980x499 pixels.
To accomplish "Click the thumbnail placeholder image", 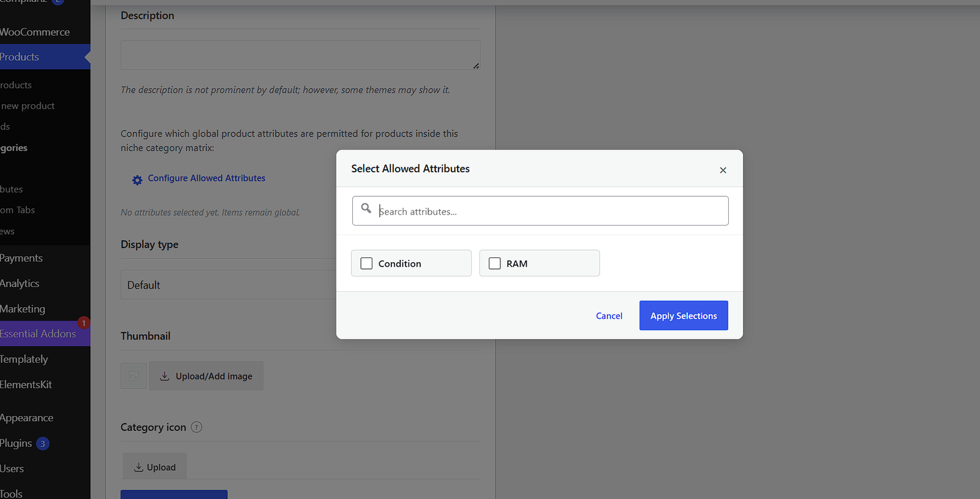I will 134,376.
